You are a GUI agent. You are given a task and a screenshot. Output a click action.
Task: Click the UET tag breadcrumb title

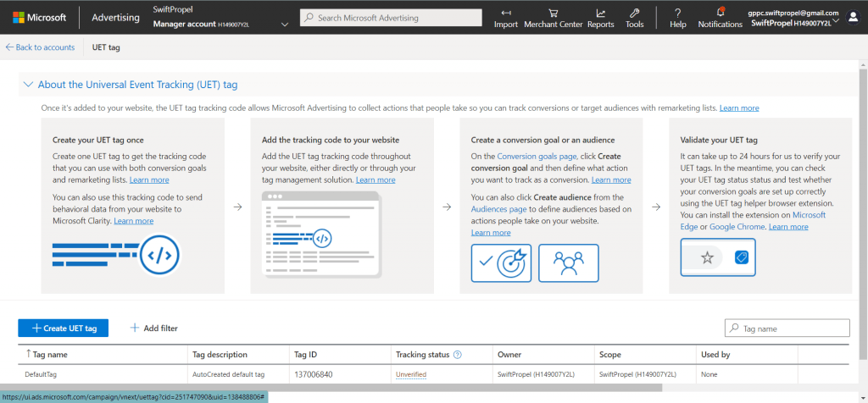106,47
